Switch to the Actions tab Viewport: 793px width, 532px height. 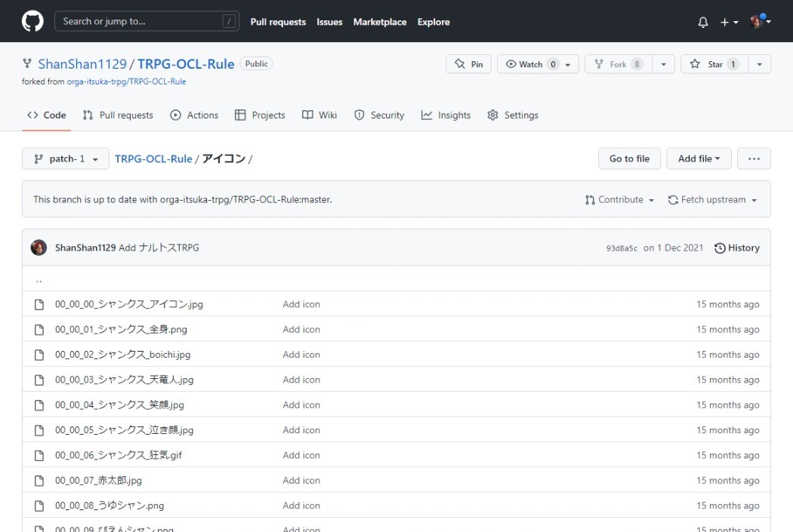(x=194, y=115)
